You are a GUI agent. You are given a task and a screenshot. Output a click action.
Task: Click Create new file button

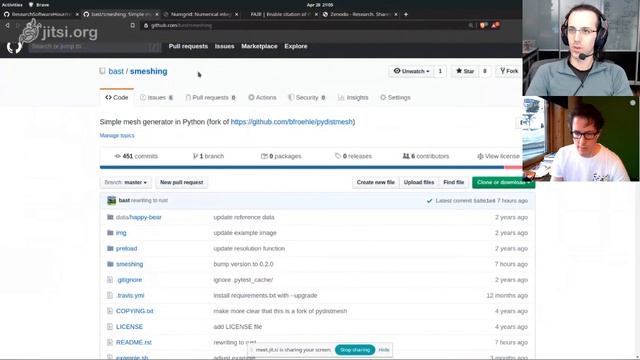coord(376,182)
